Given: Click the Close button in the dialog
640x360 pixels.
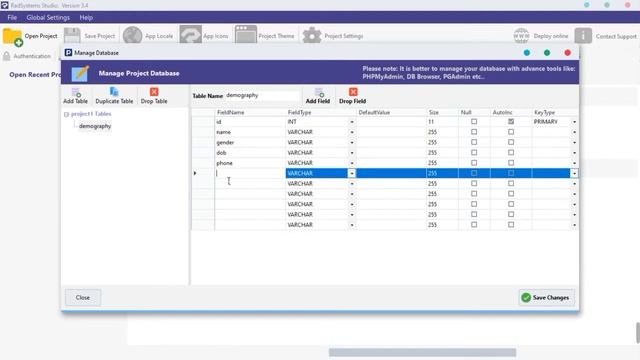Looking at the screenshot, I should [x=83, y=298].
